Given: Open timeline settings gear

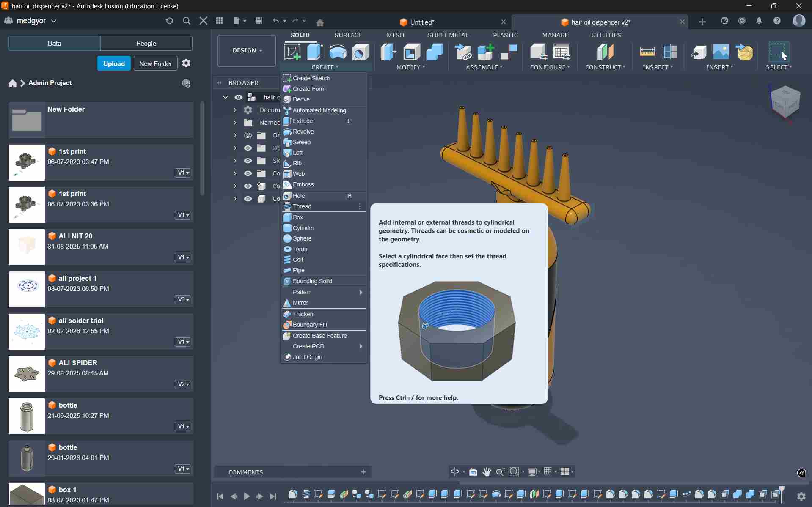Looking at the screenshot, I should [801, 496].
